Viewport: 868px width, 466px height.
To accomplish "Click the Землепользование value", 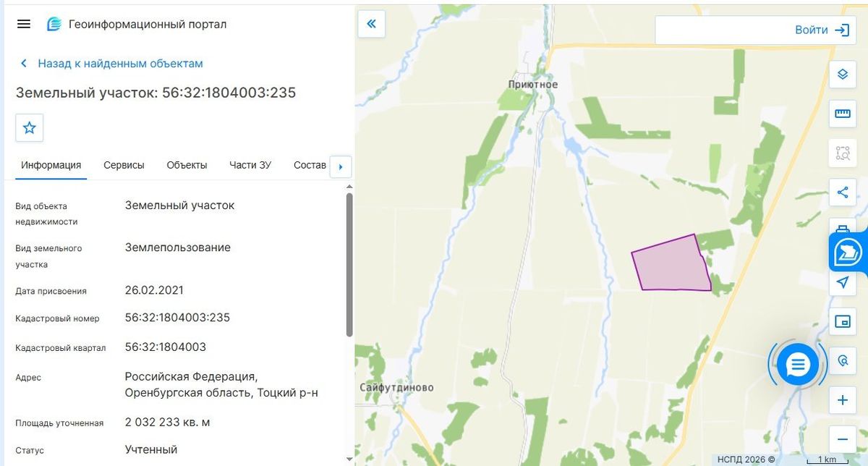I will (x=178, y=247).
